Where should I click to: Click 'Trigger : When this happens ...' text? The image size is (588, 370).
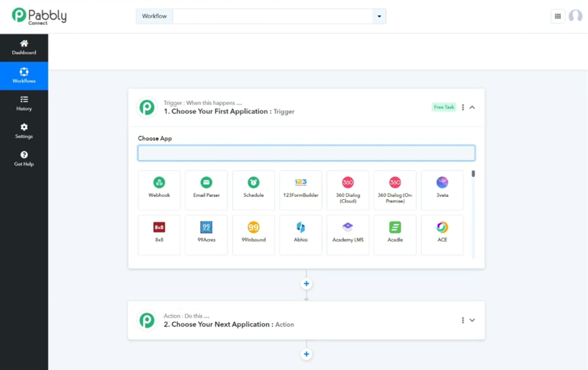(x=203, y=103)
